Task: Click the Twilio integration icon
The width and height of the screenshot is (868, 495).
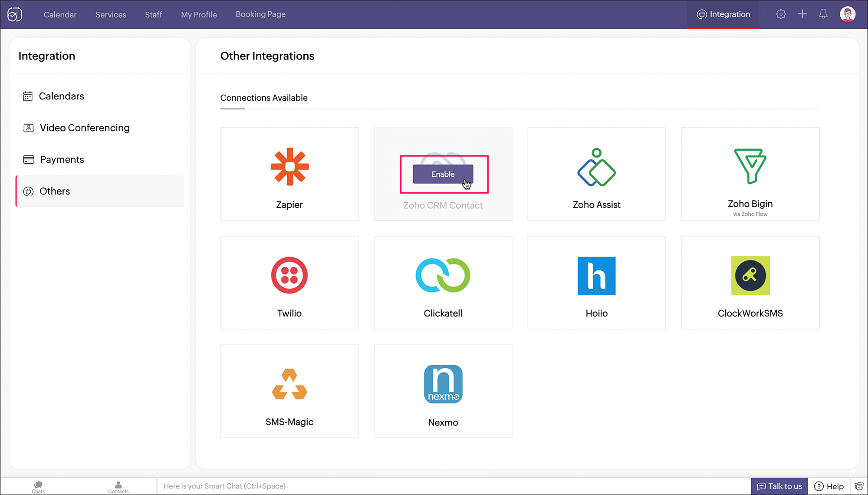Action: 290,276
